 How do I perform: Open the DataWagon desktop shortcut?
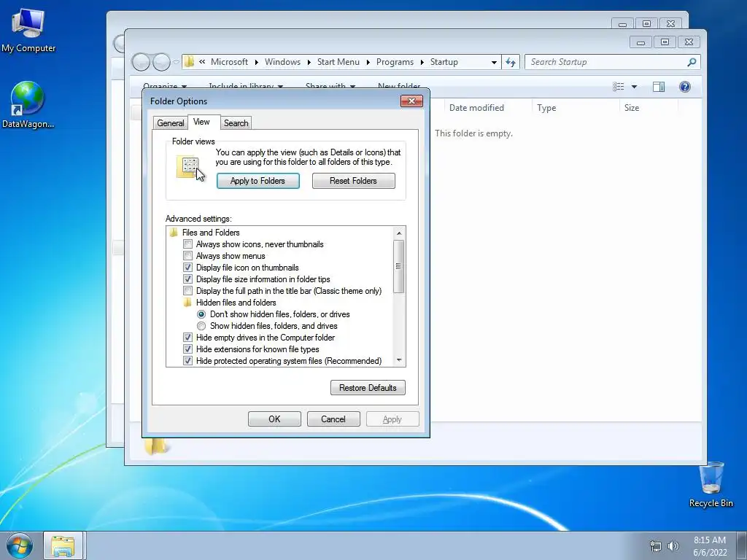[x=28, y=105]
